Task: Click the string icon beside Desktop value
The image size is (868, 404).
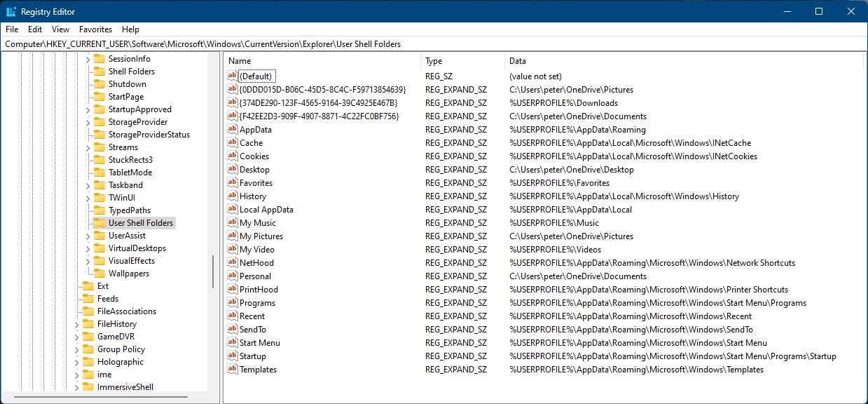Action: 233,169
